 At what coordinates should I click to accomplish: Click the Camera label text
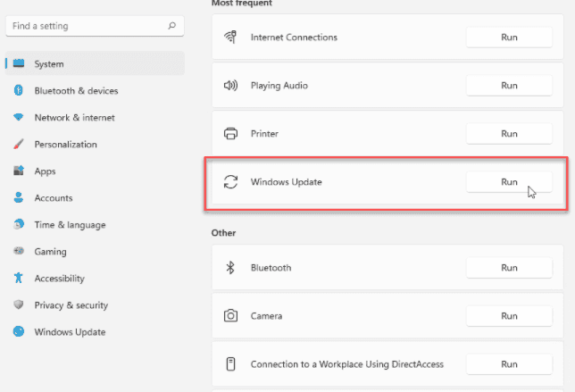point(266,316)
